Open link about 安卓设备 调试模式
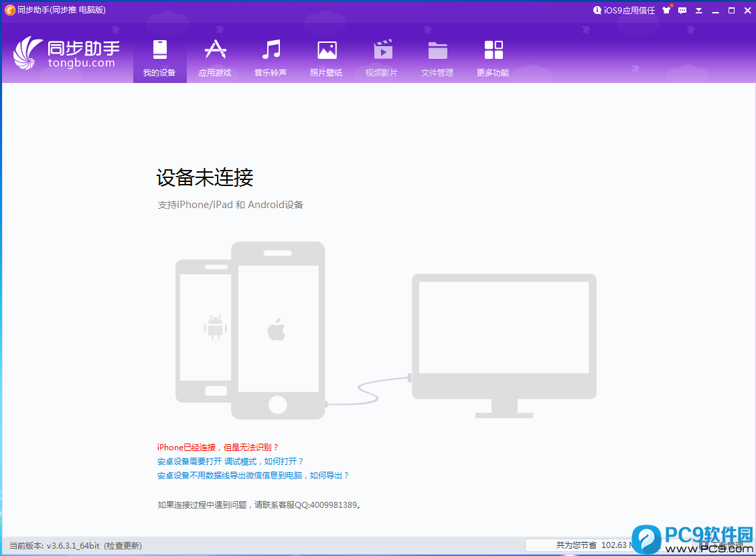The width and height of the screenshot is (756, 556). 230,462
